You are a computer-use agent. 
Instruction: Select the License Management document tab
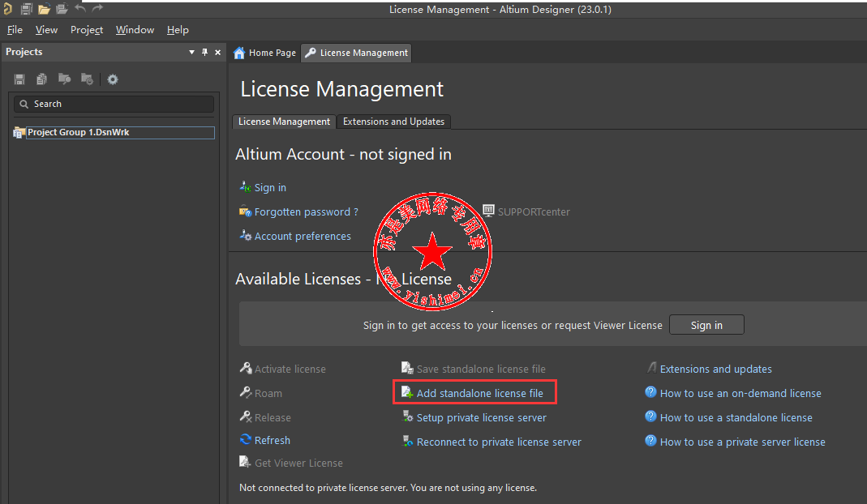[357, 53]
